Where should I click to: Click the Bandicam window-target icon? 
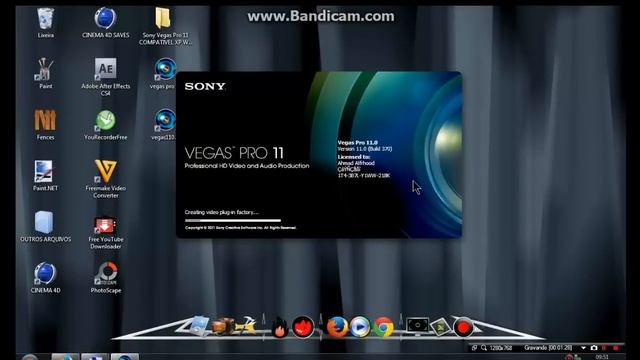point(474,348)
